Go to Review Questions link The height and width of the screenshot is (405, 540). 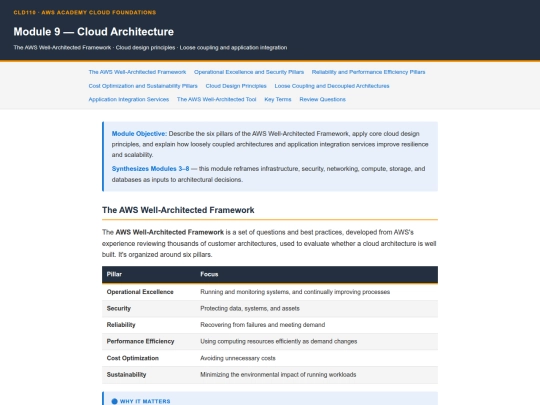click(322, 99)
